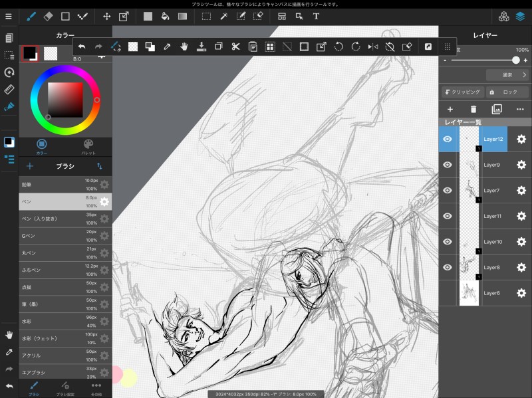Toggle visibility of Layer12
The height and width of the screenshot is (398, 532).
click(x=448, y=140)
